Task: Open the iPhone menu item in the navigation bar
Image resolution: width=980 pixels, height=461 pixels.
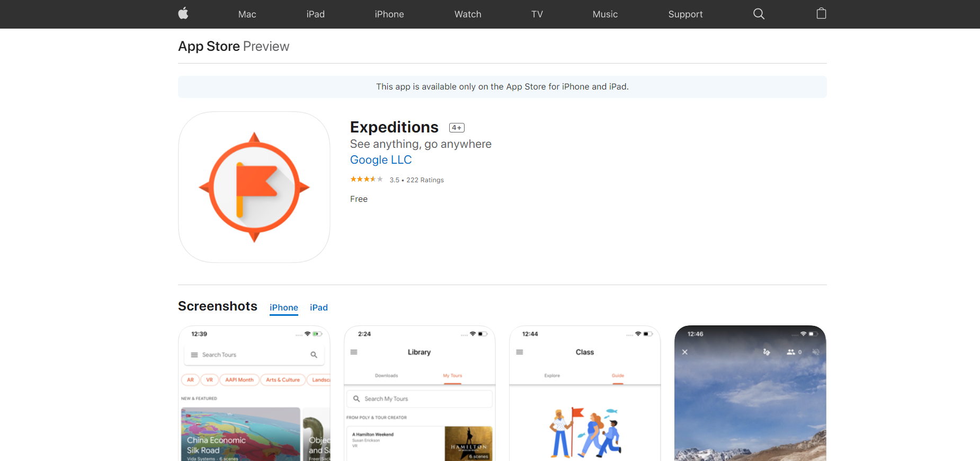Action: [x=389, y=14]
